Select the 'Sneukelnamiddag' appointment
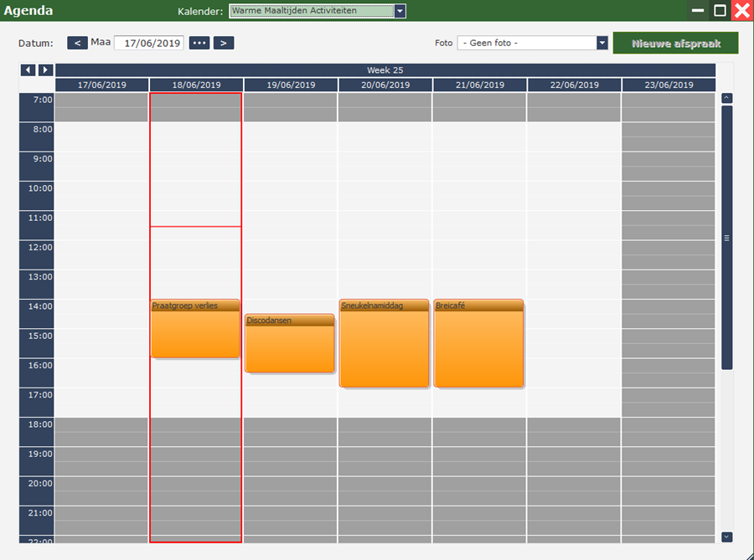This screenshot has width=754, height=560. 384,343
